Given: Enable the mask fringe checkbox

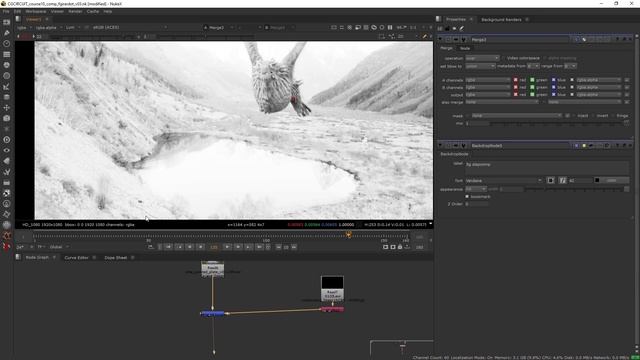Looking at the screenshot, I should [x=613, y=116].
